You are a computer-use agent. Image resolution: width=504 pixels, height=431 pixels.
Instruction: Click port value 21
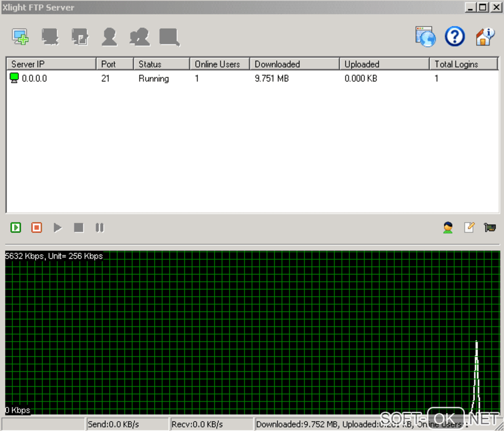tap(105, 78)
